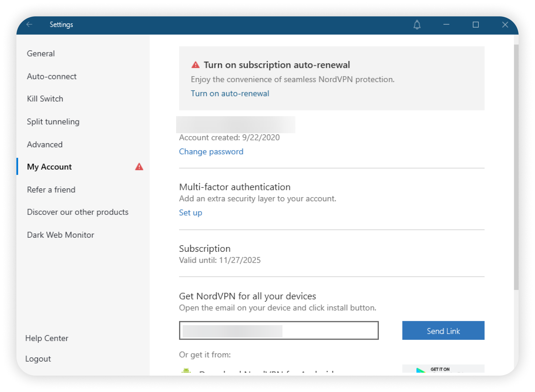This screenshot has width=535, height=392.
Task: Go to Auto-connect settings
Action: tap(52, 76)
